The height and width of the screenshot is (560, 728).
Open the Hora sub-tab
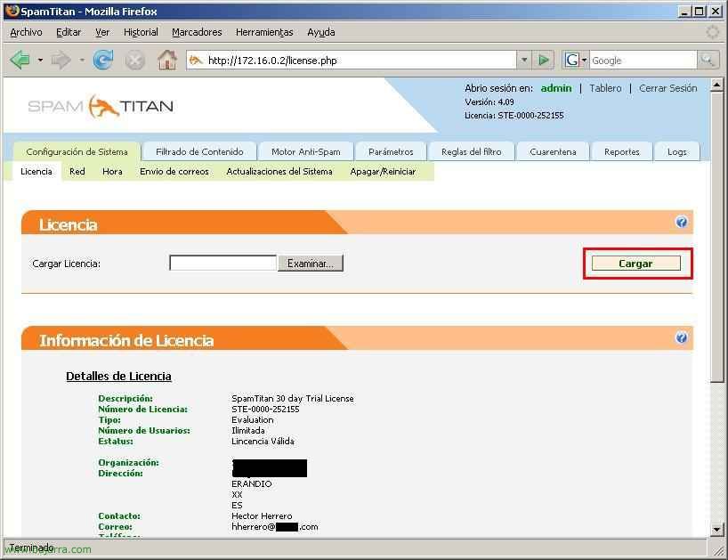[x=112, y=171]
